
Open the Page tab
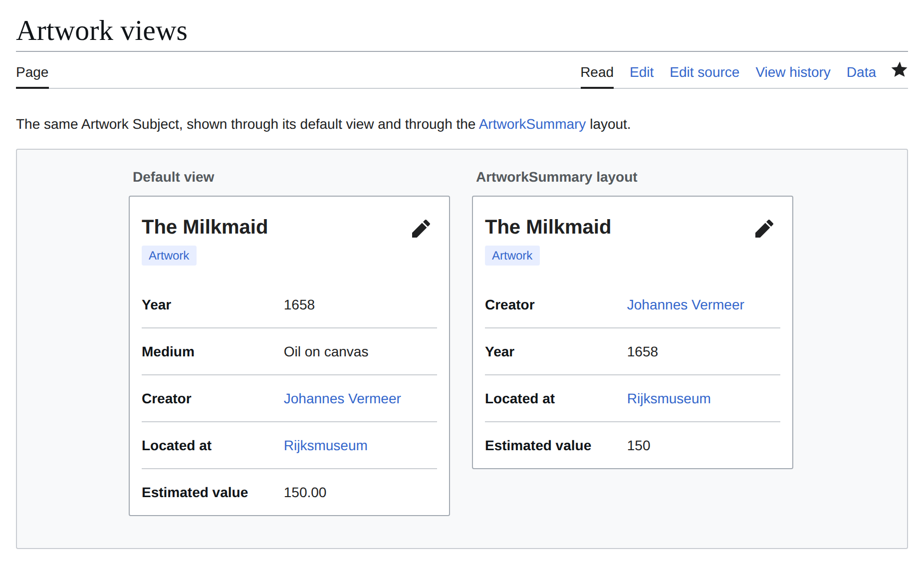click(x=32, y=72)
